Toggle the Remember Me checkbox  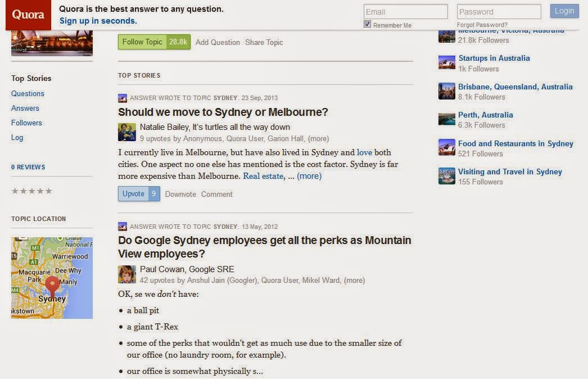point(368,24)
